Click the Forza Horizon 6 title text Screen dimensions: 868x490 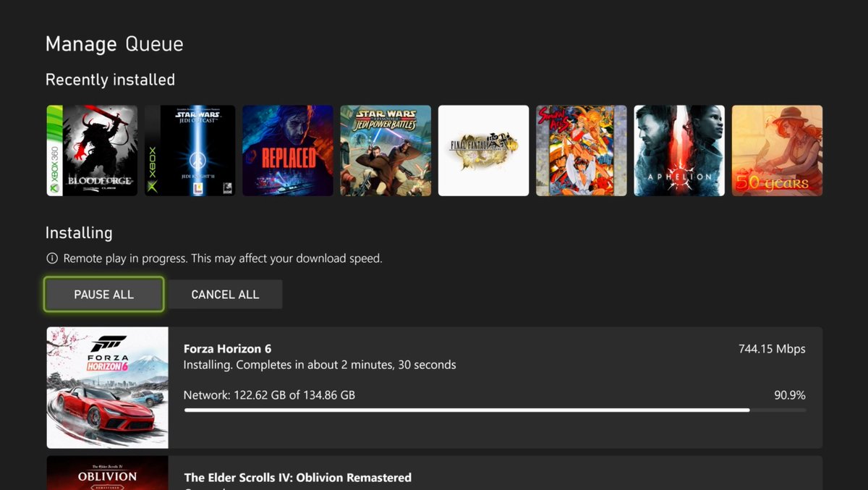coord(228,349)
